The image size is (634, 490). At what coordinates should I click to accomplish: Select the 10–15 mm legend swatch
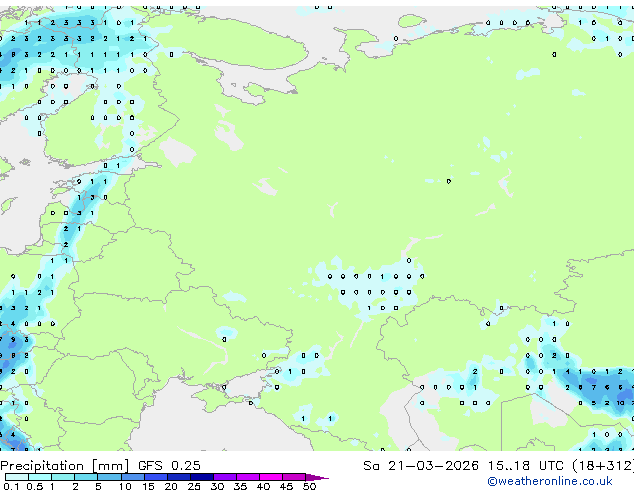[132, 477]
